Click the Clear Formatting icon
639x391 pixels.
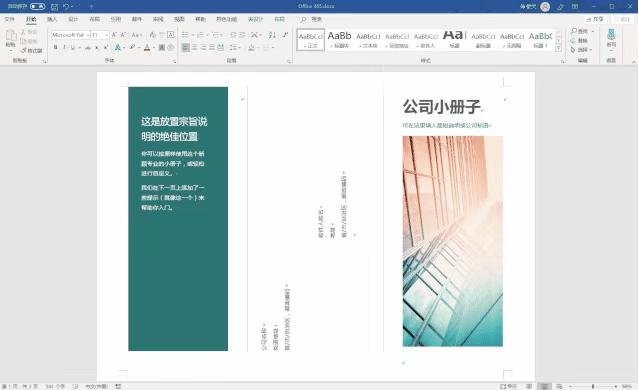pos(152,35)
